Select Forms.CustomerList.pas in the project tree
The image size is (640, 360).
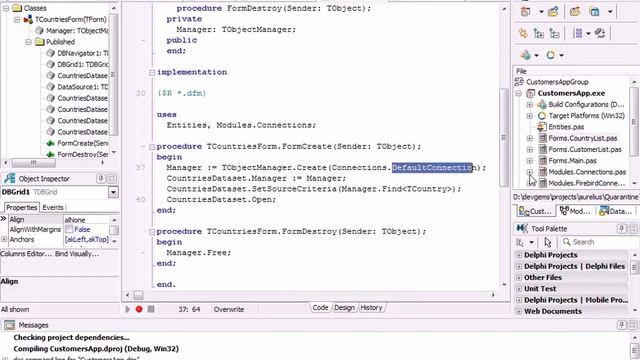click(x=585, y=149)
